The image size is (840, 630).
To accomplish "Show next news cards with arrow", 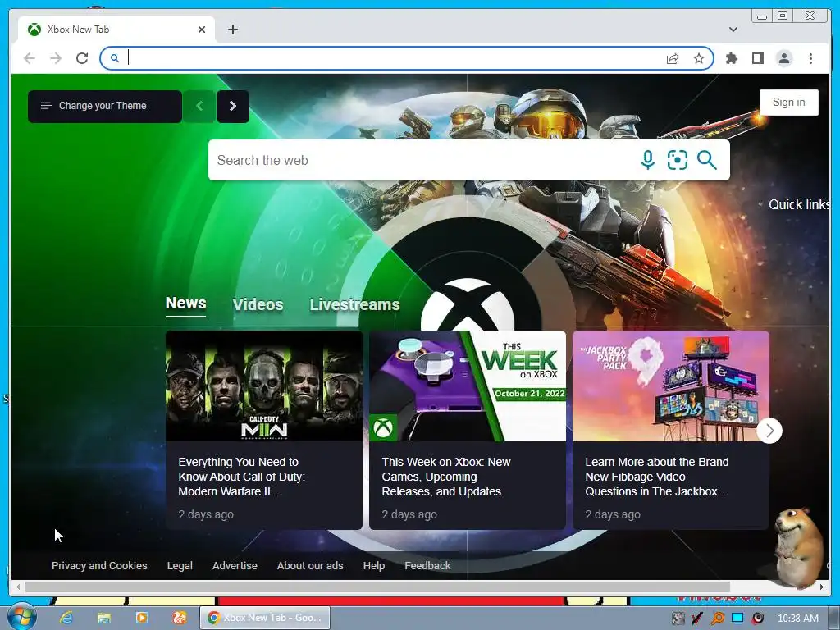I will coord(769,430).
